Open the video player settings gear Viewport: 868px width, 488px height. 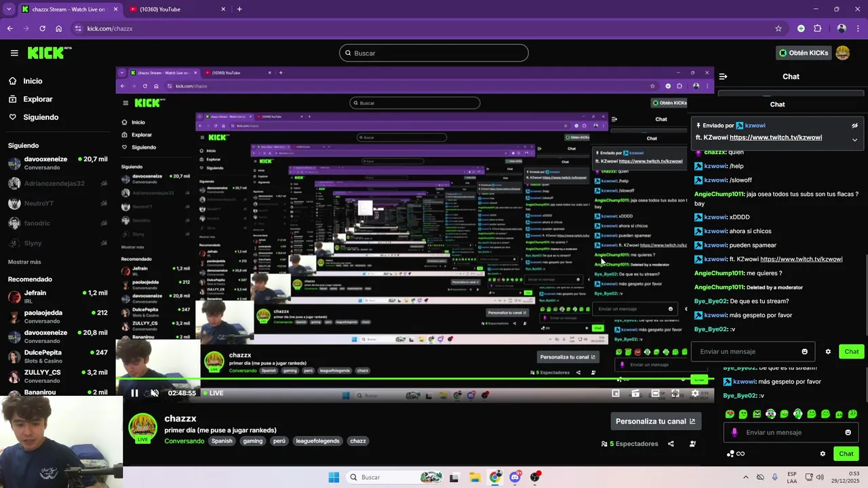click(695, 393)
